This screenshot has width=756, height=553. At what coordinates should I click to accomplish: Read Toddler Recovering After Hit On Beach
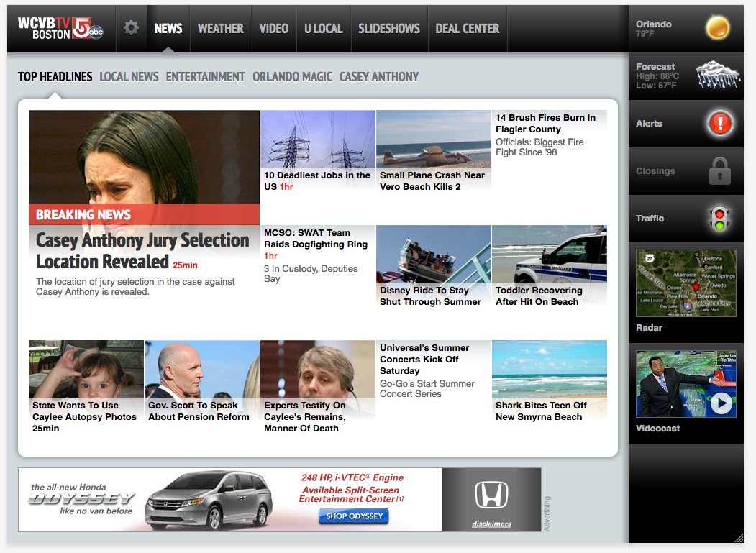[539, 296]
